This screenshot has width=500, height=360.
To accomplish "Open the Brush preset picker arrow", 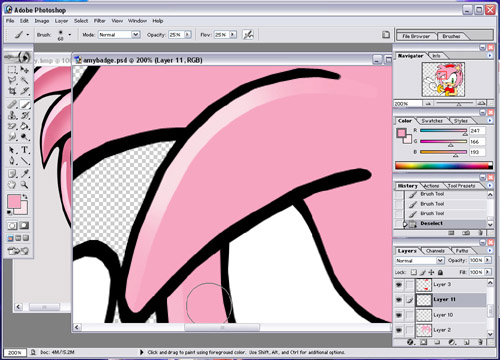I will tap(69, 34).
